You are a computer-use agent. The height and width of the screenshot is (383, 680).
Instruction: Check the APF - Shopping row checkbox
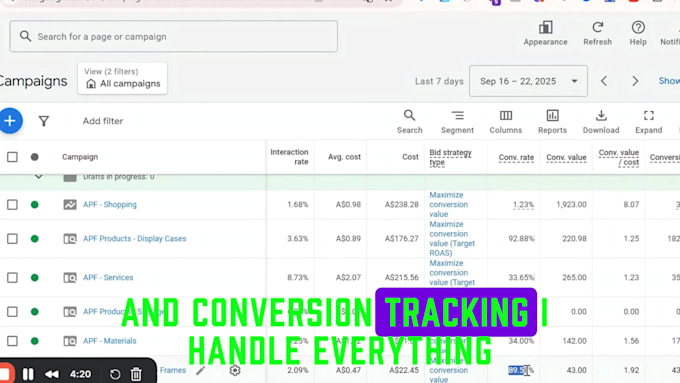[x=12, y=204]
